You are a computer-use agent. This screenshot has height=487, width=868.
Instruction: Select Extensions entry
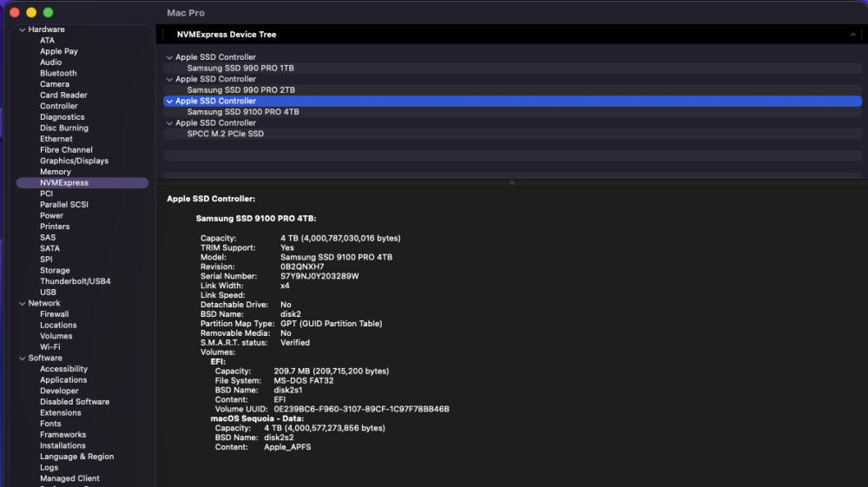[61, 413]
